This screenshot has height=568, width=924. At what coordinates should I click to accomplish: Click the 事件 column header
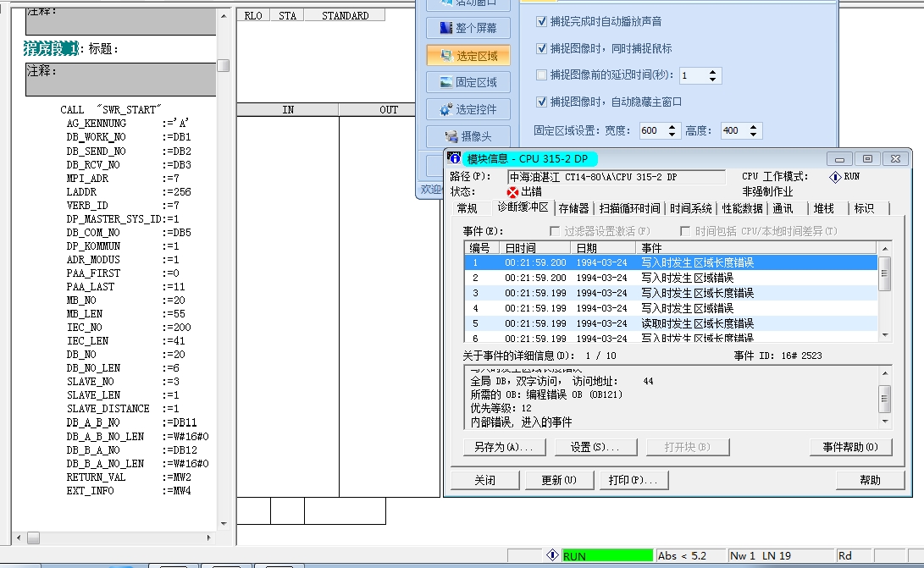click(756, 248)
